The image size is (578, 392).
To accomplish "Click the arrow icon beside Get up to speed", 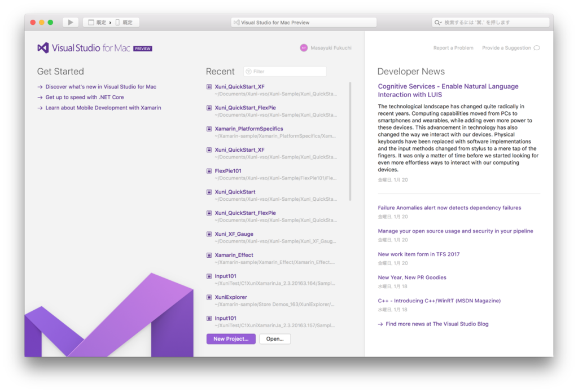I will coord(40,98).
